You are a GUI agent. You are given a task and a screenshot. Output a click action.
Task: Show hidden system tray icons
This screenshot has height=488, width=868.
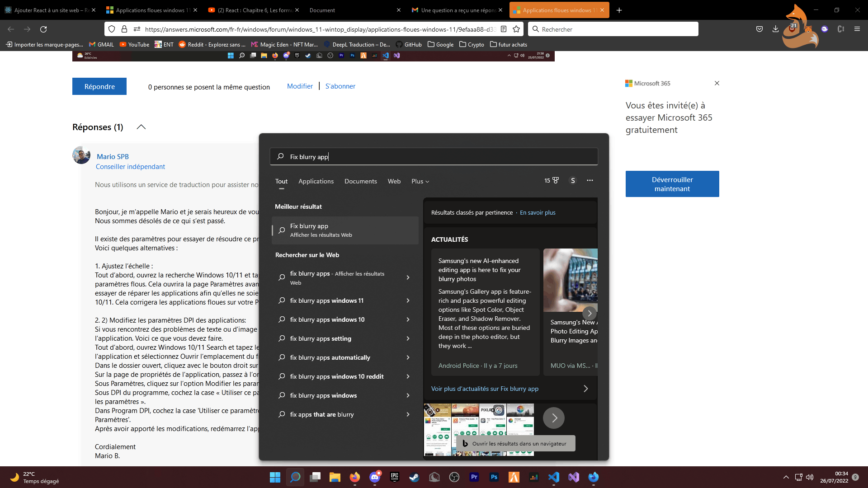(786, 477)
